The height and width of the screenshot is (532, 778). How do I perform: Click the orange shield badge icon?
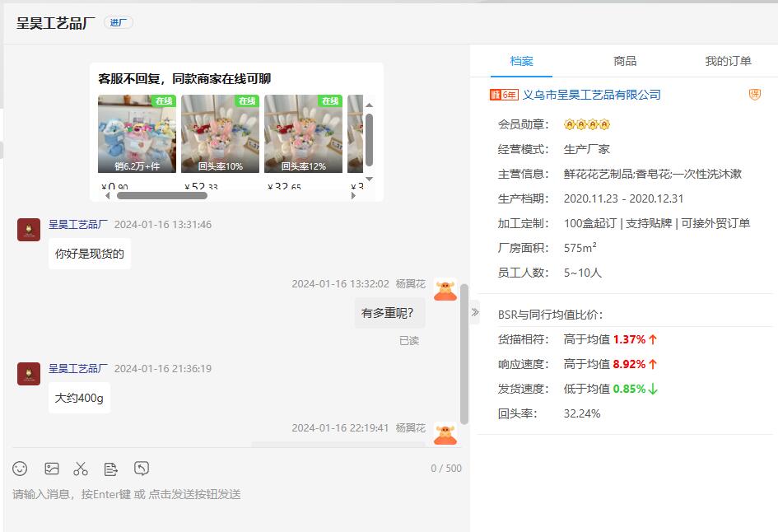[x=754, y=95]
